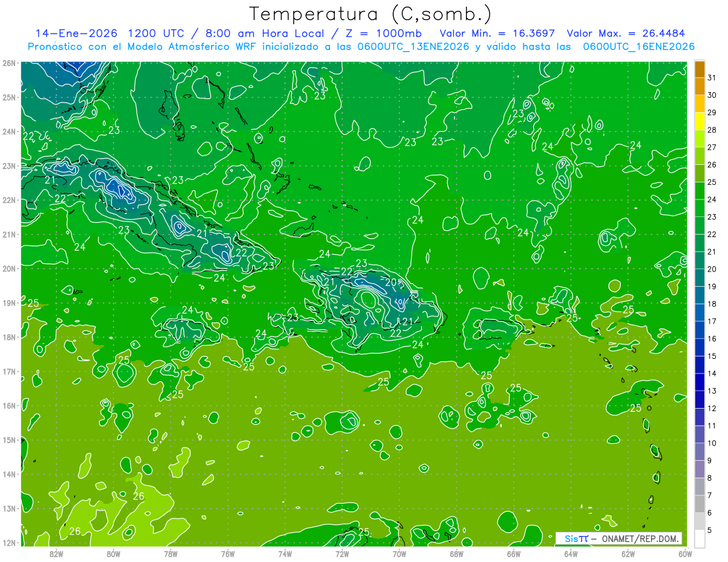Click the color scale value "27"

[x=712, y=147]
